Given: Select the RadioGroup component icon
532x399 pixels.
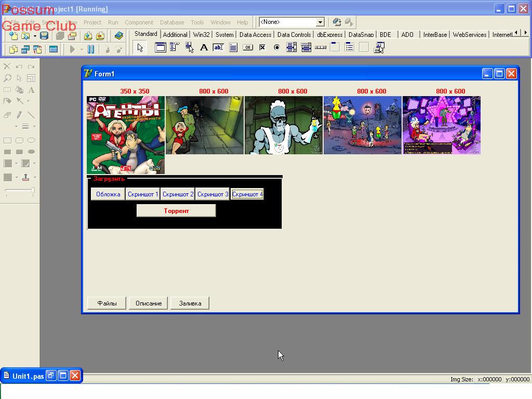Looking at the screenshot, I should pos(350,47).
